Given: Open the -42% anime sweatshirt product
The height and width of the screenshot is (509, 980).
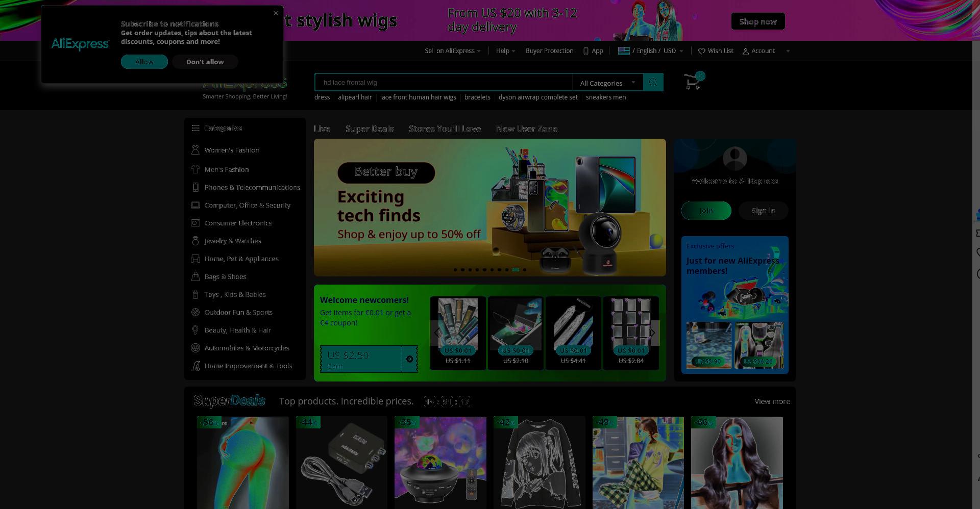Looking at the screenshot, I should tap(539, 463).
